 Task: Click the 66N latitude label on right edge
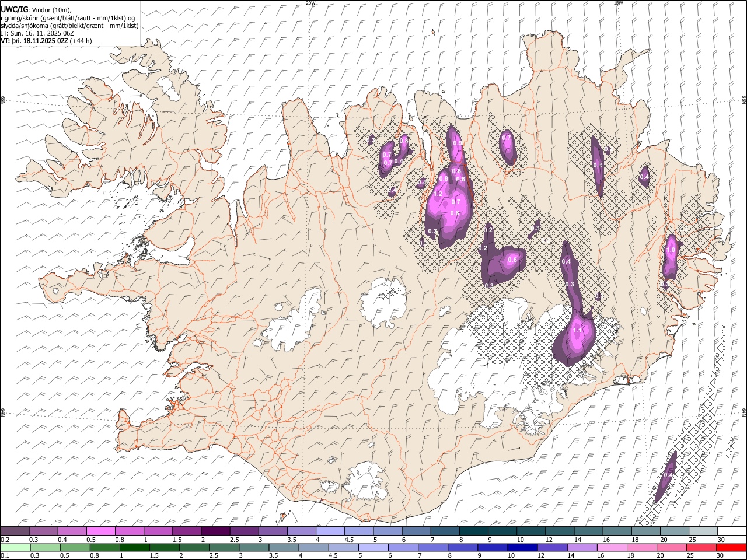click(x=744, y=101)
